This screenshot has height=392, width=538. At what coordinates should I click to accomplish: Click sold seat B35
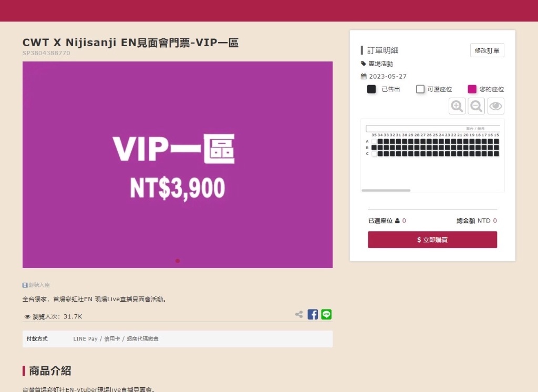pyautogui.click(x=374, y=147)
